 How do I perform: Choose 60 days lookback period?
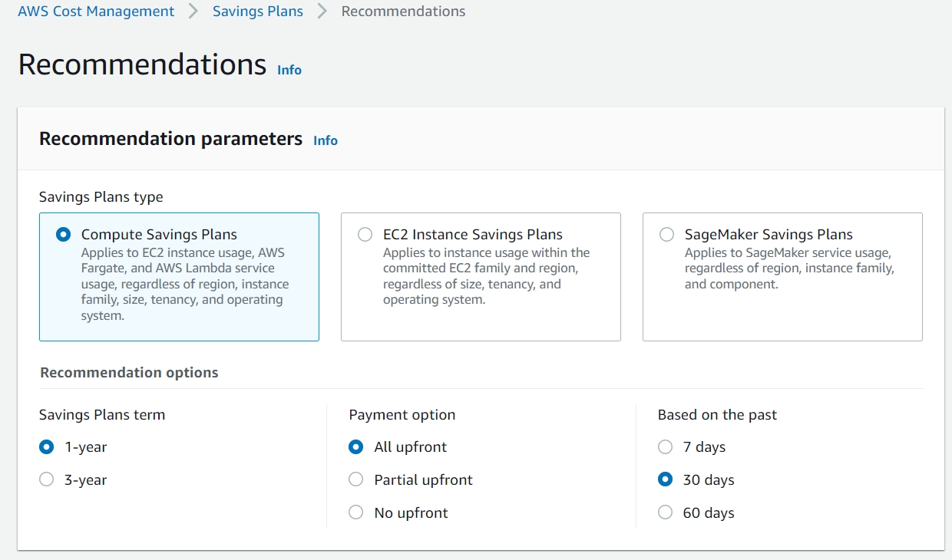666,512
